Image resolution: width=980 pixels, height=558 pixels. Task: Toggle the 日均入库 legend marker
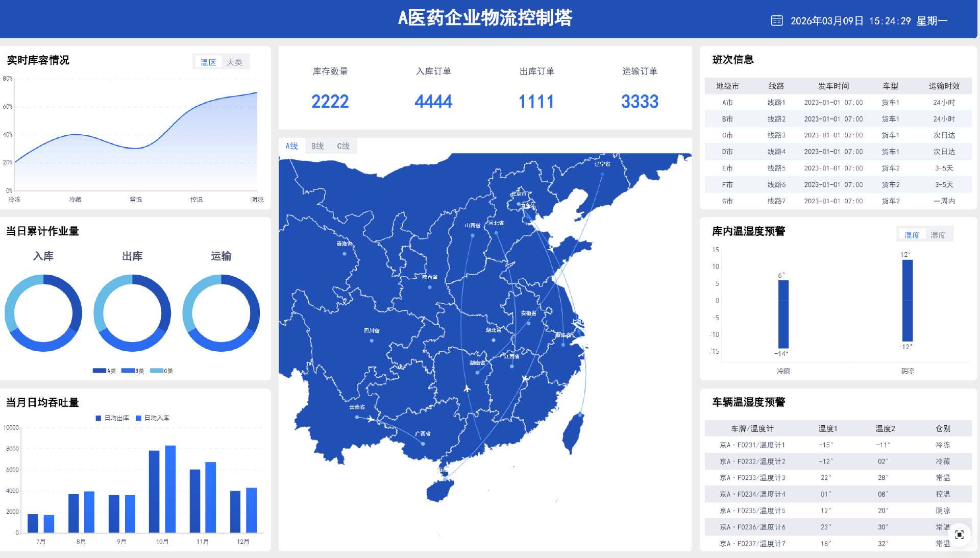(138, 418)
